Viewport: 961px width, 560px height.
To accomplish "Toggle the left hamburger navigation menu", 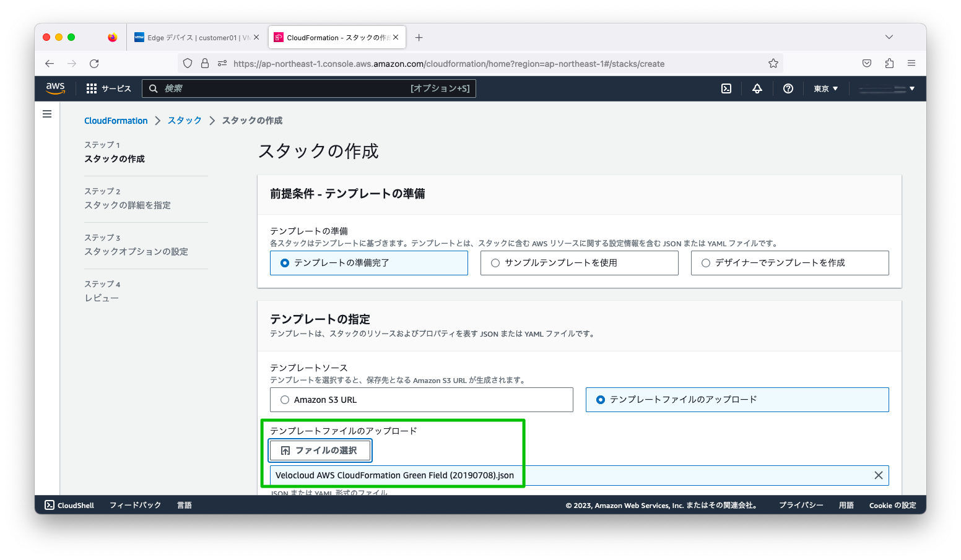I will coord(47,114).
